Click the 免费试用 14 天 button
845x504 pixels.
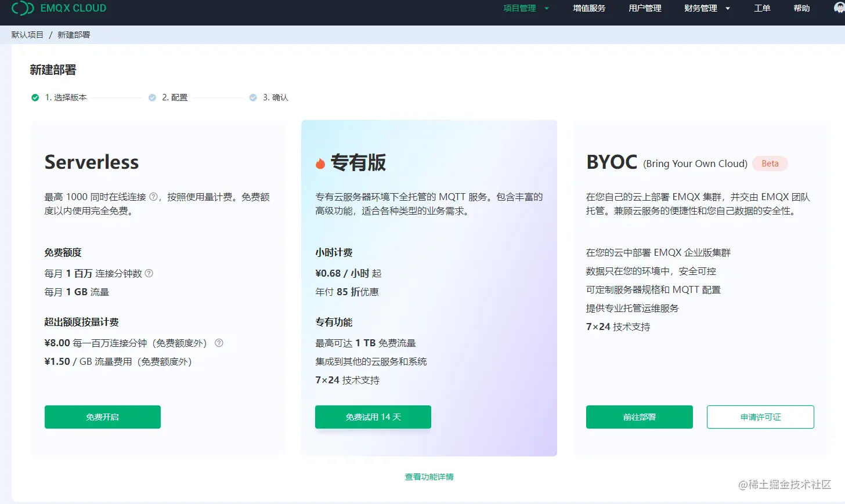pyautogui.click(x=373, y=417)
